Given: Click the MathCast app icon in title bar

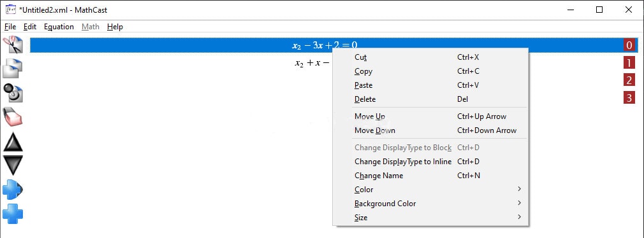Looking at the screenshot, I should pyautogui.click(x=10, y=10).
